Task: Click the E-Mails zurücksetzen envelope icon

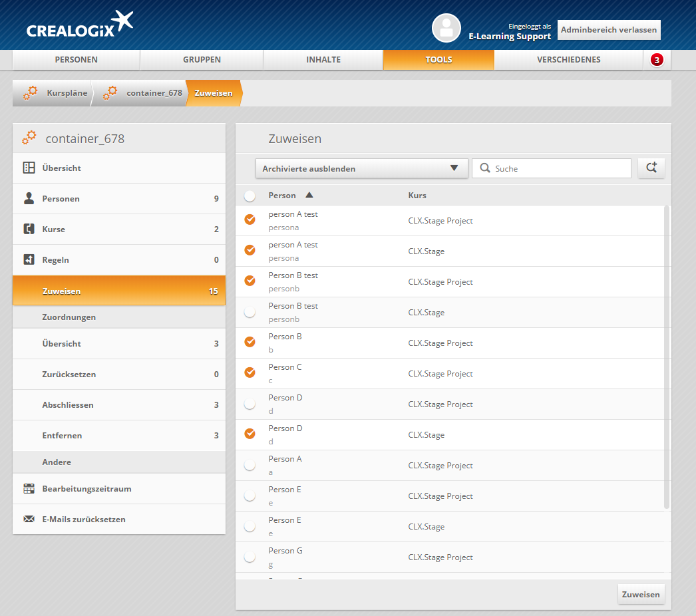Action: tap(29, 520)
